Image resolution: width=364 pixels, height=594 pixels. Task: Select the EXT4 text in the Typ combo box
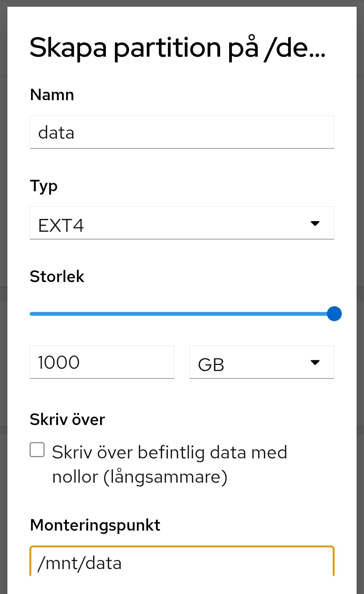pyautogui.click(x=61, y=225)
